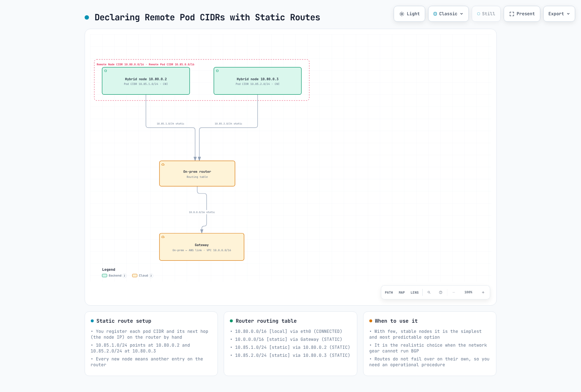Image resolution: width=581 pixels, height=392 pixels.
Task: Click the 10.80.0.0/16 [local] via eth0 row
Action: (x=288, y=331)
